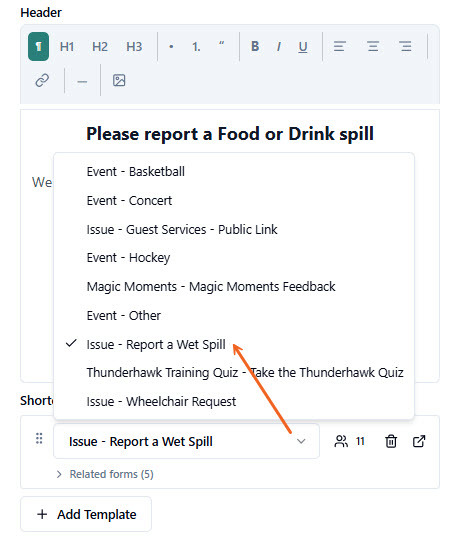Insert a numbered list
This screenshot has height=545, width=452.
point(196,47)
